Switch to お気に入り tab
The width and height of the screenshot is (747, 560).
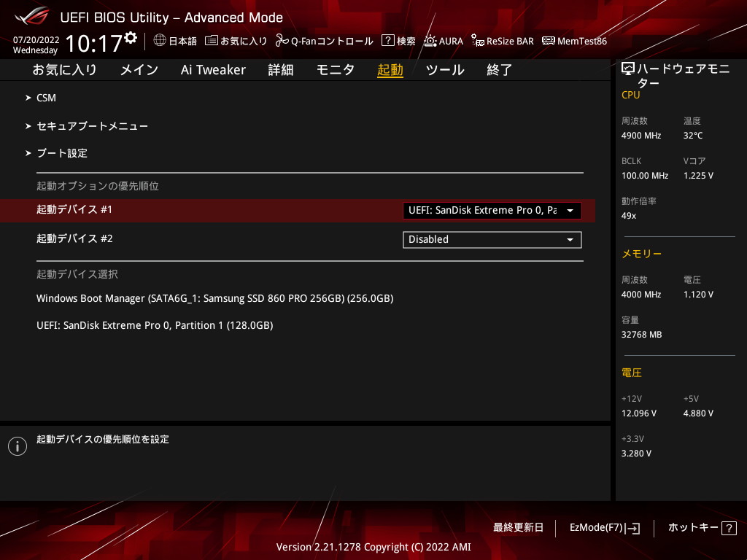64,70
